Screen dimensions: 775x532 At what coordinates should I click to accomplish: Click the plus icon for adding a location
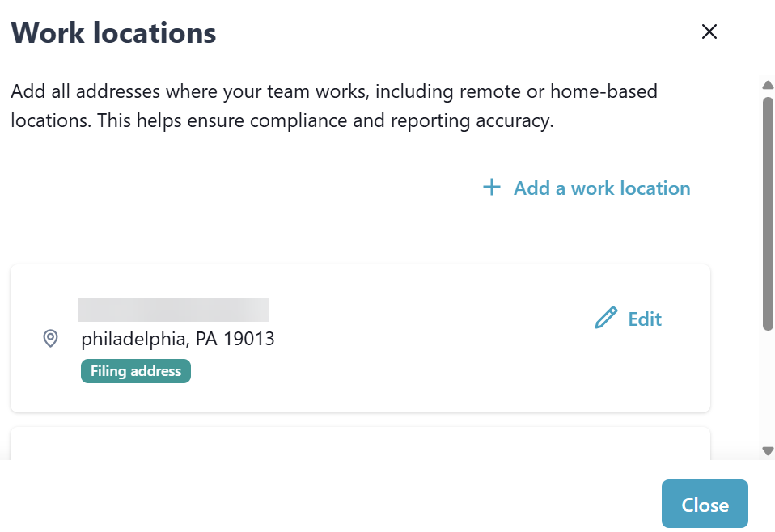point(491,188)
